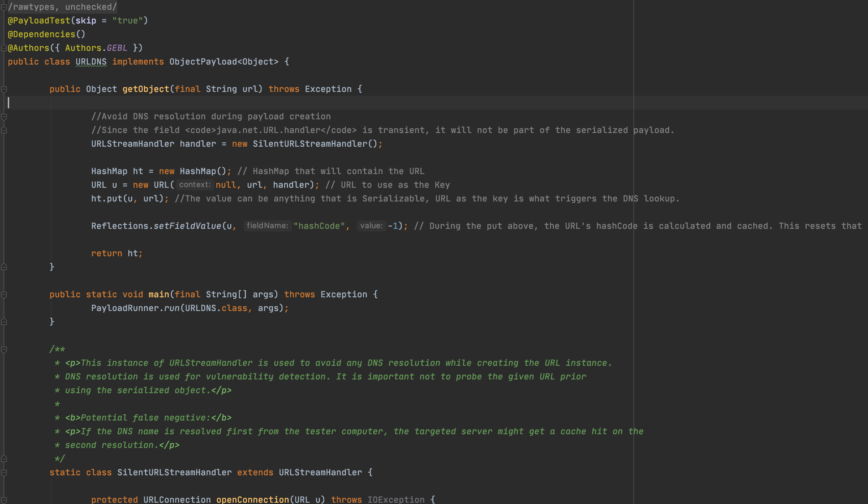Viewport: 868px width, 504px height.
Task: Toggle fold marker beside the @Authors annotation
Action: 4,48
